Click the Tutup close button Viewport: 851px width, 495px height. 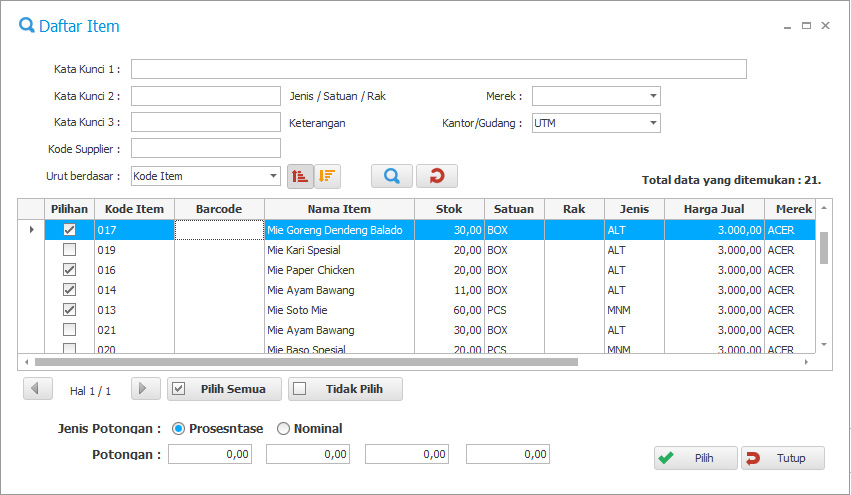[783, 458]
